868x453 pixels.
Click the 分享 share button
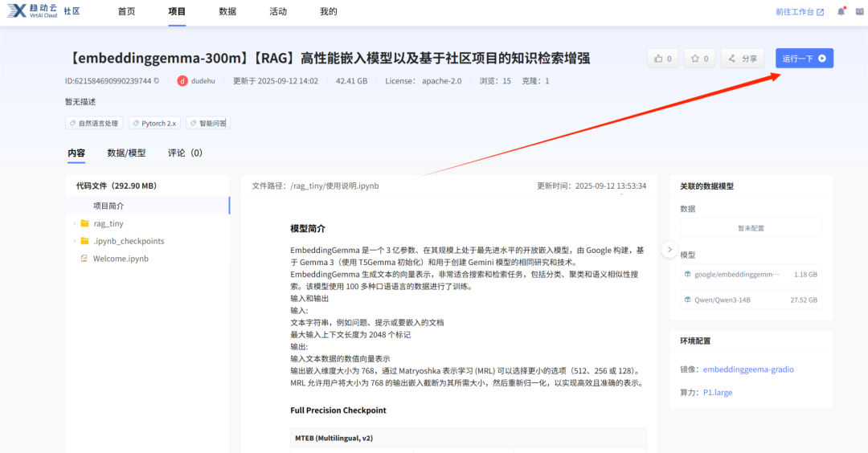[743, 59]
